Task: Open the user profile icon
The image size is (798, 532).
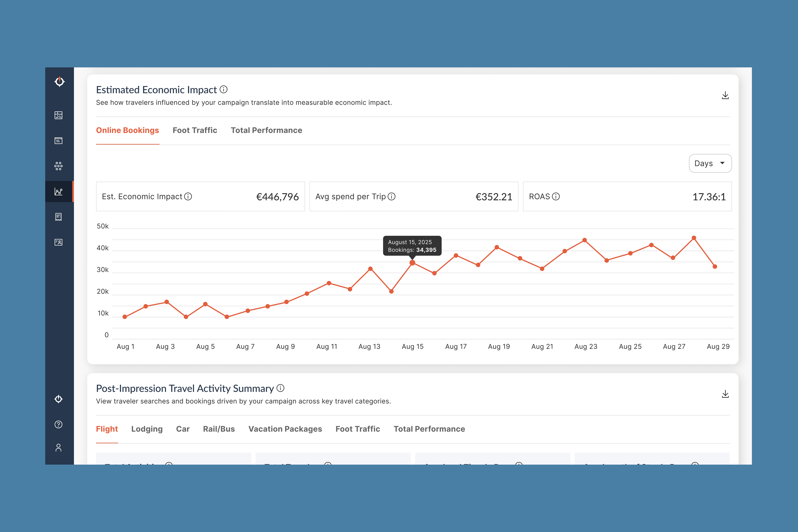Action: coord(58,448)
